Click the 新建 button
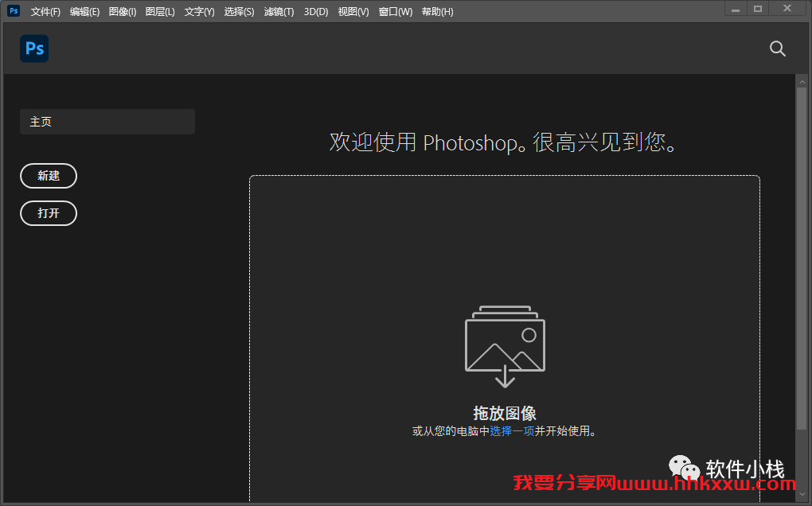 point(49,176)
